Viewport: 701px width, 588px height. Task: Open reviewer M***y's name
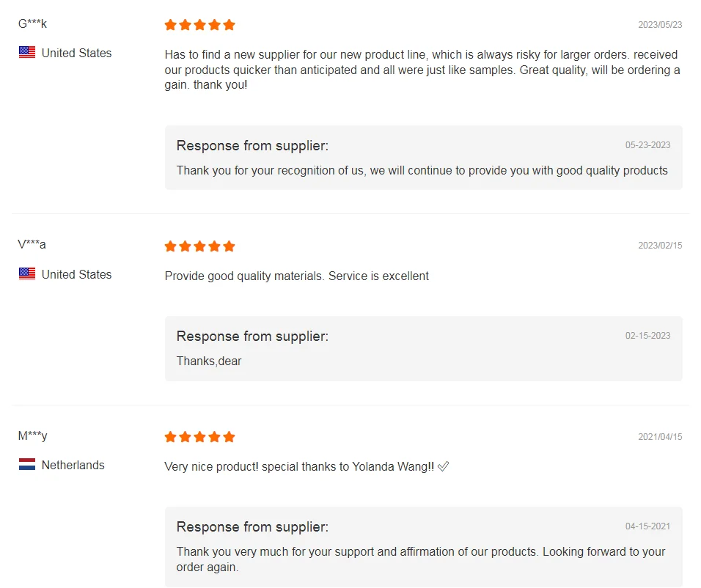[x=32, y=436]
